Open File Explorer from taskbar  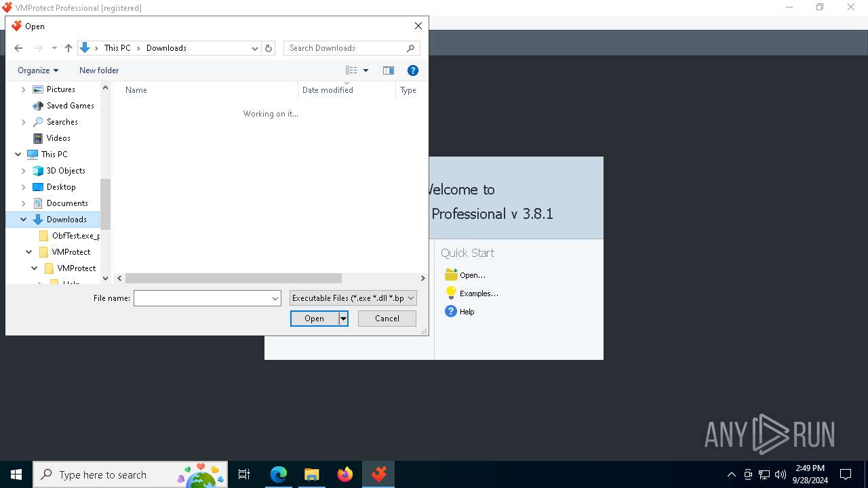pos(312,474)
